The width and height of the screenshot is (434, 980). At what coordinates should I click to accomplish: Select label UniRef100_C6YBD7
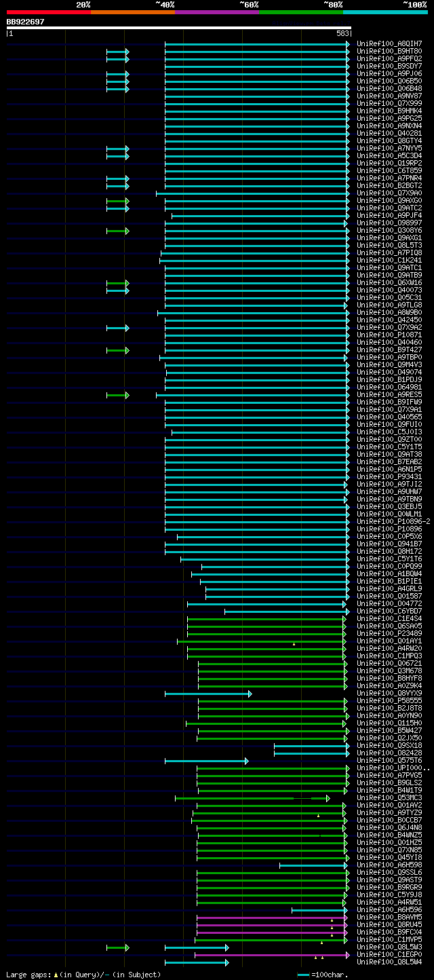pyautogui.click(x=389, y=611)
